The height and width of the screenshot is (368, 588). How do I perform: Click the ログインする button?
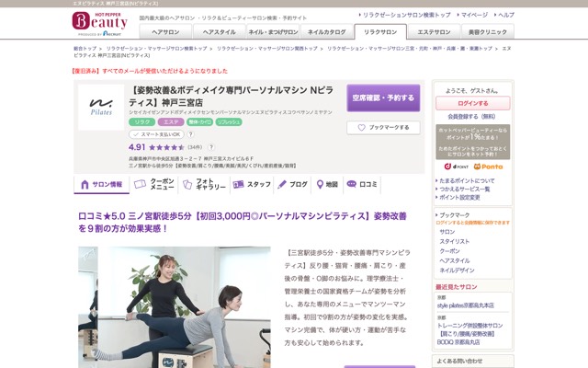[x=473, y=103]
